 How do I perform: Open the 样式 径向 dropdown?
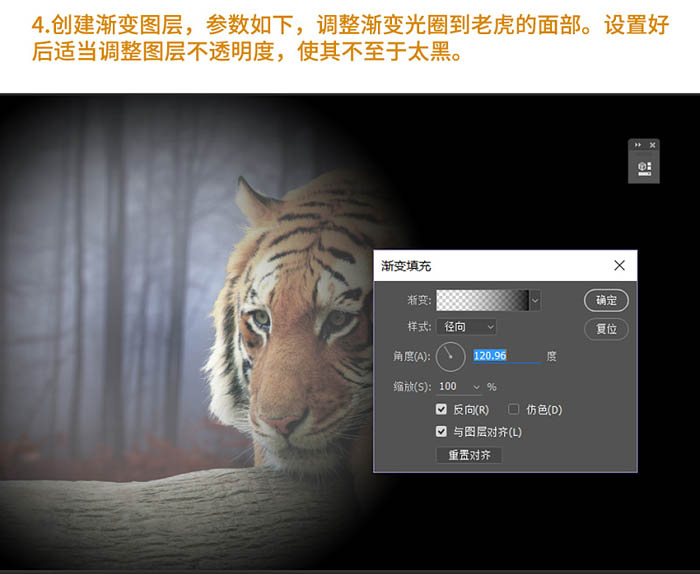pos(466,327)
